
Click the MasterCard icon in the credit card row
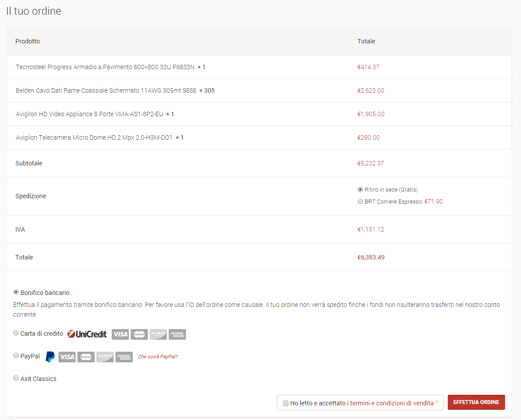[139, 334]
